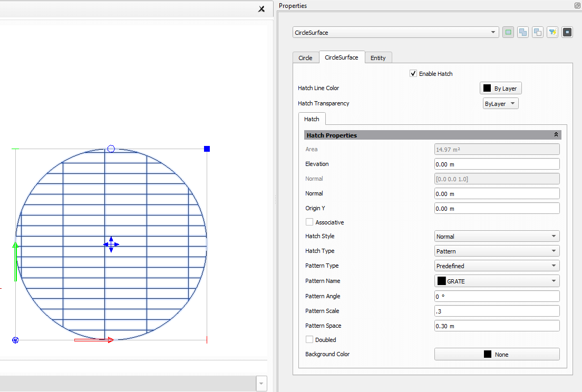Click the dark square icon in Properties toolbar
This screenshot has width=582, height=392.
click(x=567, y=32)
